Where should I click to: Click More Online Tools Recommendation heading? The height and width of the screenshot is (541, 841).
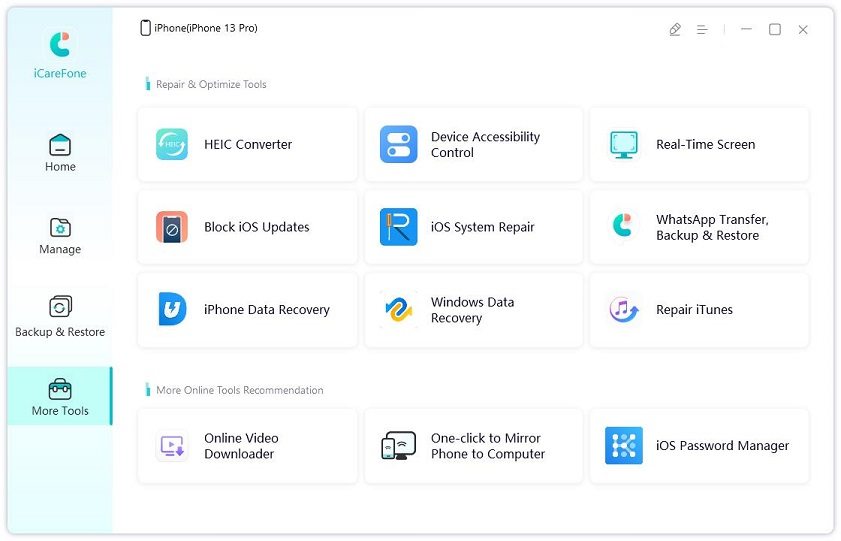click(x=240, y=390)
